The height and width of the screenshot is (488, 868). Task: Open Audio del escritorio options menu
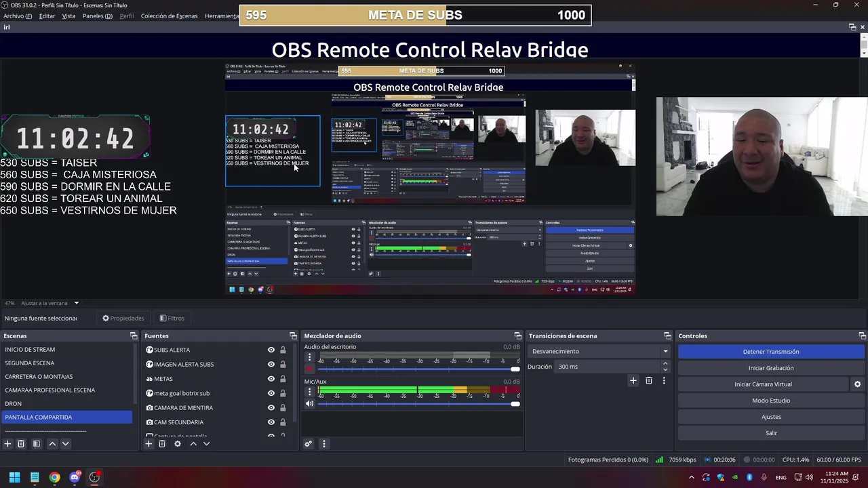pos(309,357)
